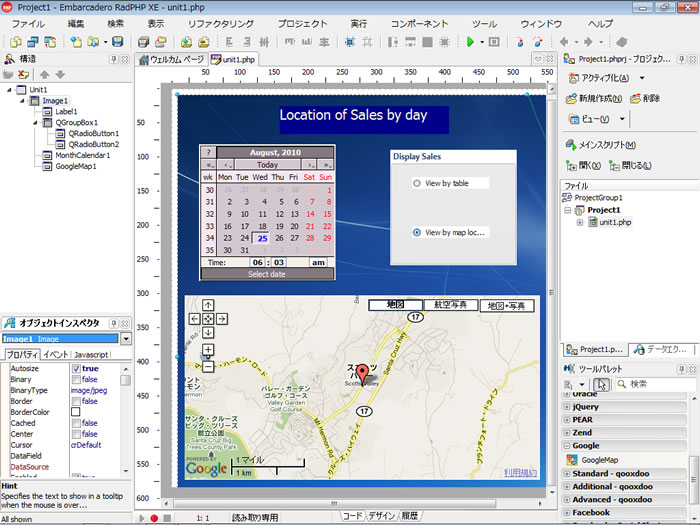Expand the unit1.php node in project tree

pyautogui.click(x=580, y=222)
